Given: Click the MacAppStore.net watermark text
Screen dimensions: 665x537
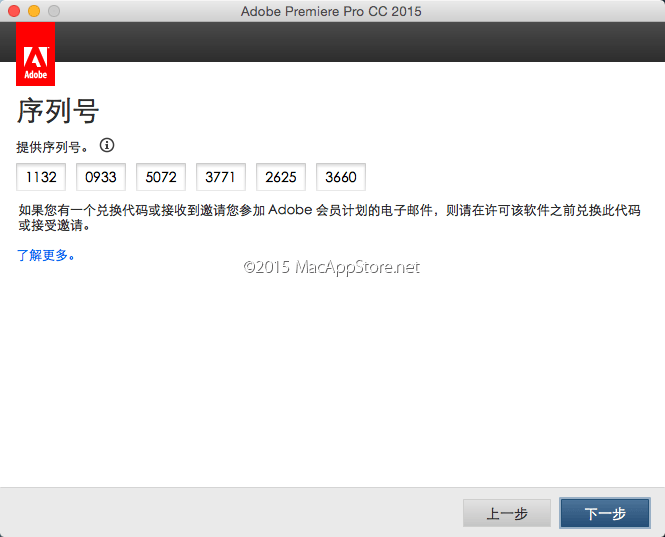Looking at the screenshot, I should [331, 267].
